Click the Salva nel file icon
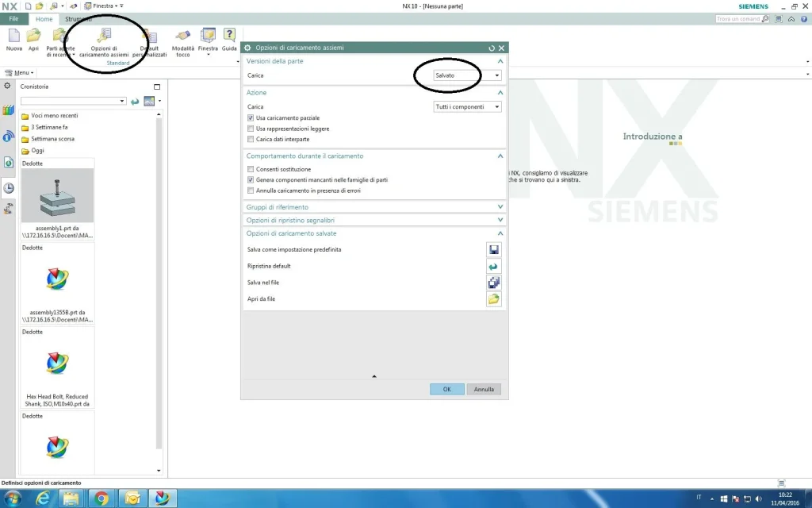This screenshot has width=812, height=508. coord(493,283)
